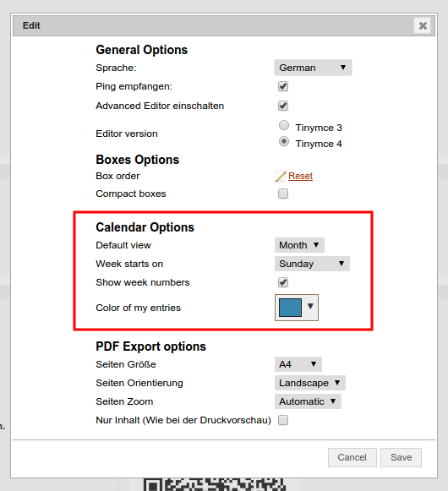Screen dimensions: 448x491
Task: Open the Seiten Größe A4 dropdown
Action: coord(298,364)
